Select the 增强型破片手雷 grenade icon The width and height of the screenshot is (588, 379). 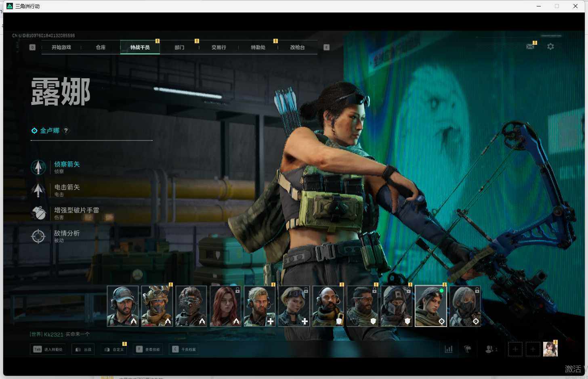38,213
